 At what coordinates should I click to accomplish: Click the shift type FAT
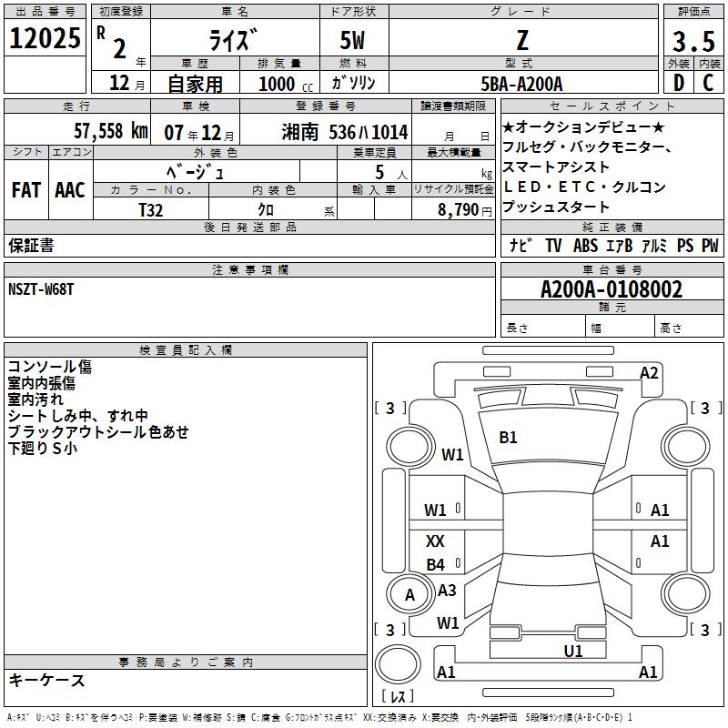pyautogui.click(x=26, y=190)
